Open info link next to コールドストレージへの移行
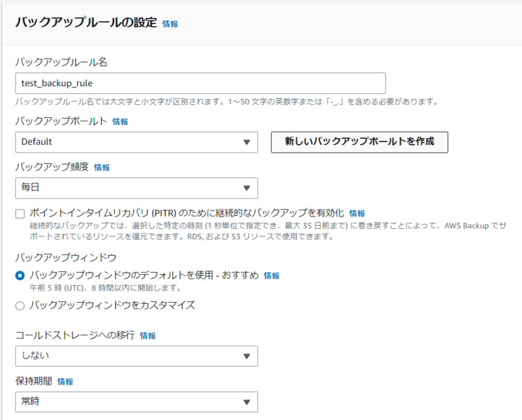This screenshot has height=420, width=522. coord(148,336)
